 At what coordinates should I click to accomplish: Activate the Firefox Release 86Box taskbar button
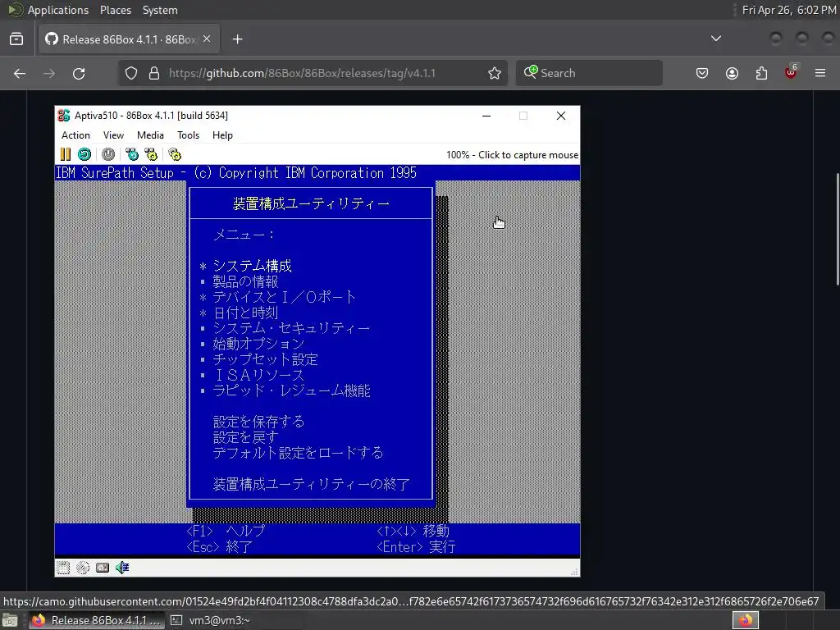97,620
